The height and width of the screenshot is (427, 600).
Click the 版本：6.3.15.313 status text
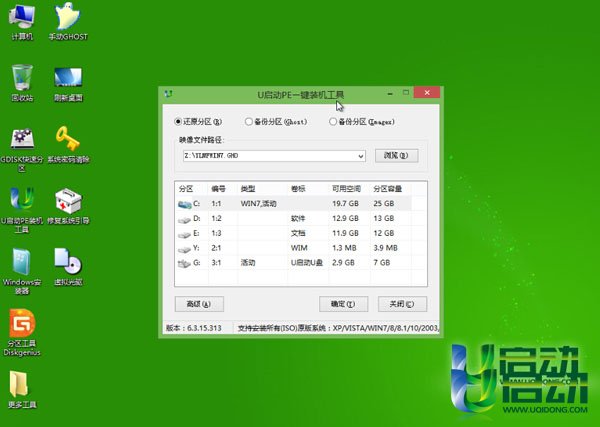pyautogui.click(x=194, y=328)
